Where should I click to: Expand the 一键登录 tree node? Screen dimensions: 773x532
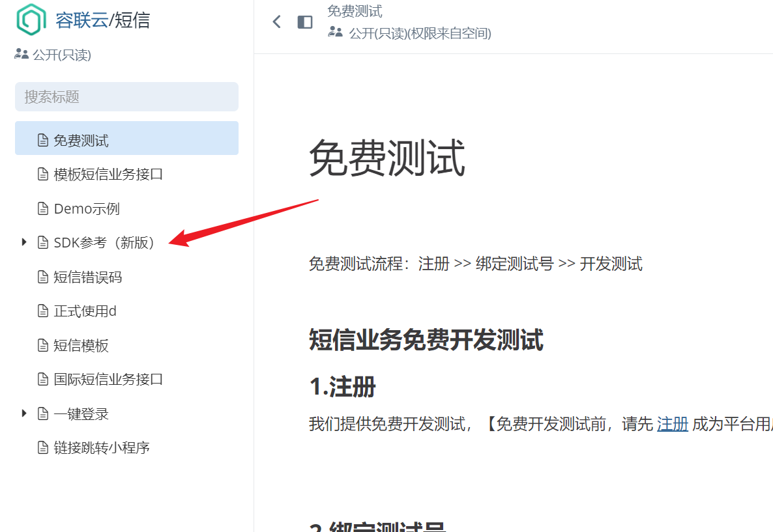pyautogui.click(x=23, y=413)
